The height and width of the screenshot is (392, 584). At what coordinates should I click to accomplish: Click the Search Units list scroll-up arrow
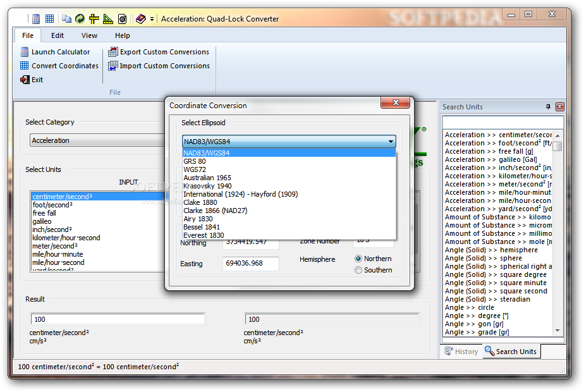[x=557, y=136]
